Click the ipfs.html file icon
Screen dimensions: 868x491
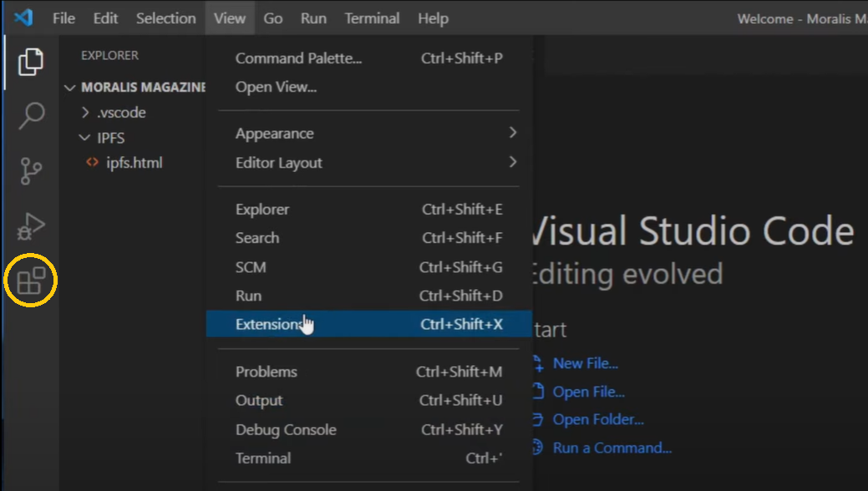[x=92, y=163]
